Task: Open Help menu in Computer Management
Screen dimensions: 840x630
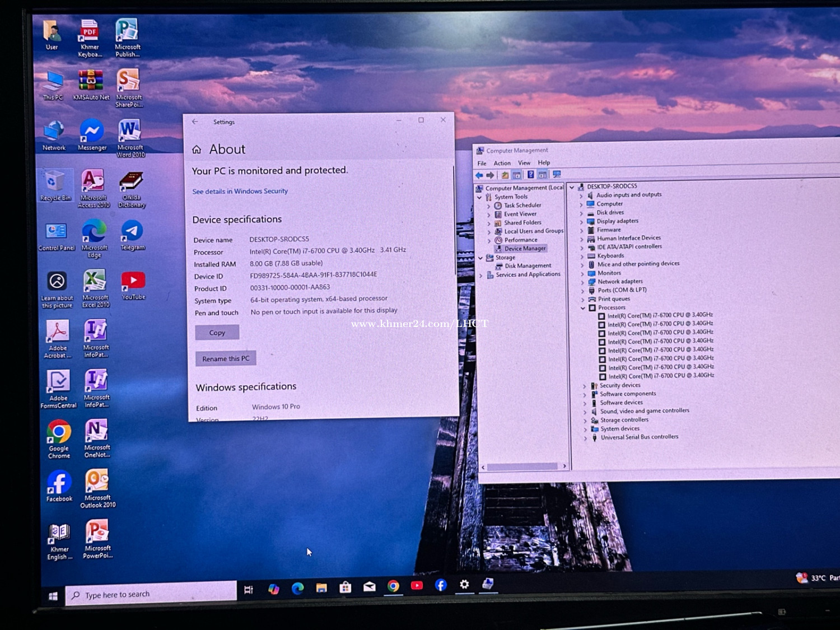Action: click(x=544, y=163)
